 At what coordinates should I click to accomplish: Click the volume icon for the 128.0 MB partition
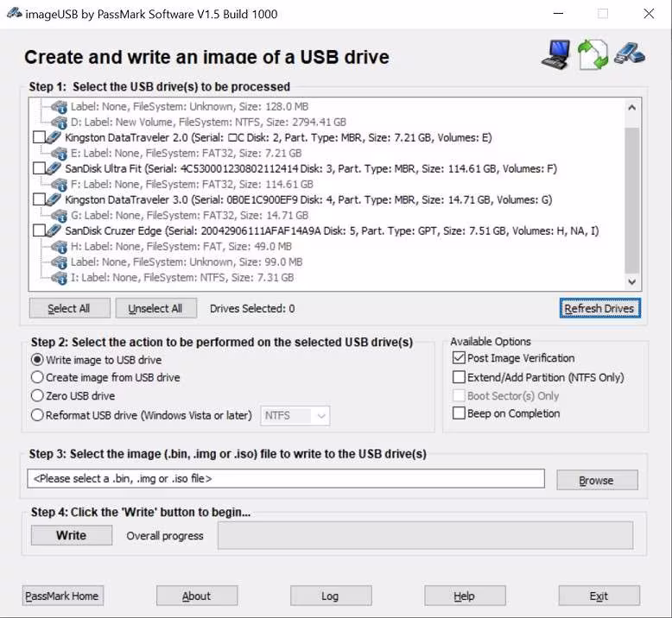[60, 107]
